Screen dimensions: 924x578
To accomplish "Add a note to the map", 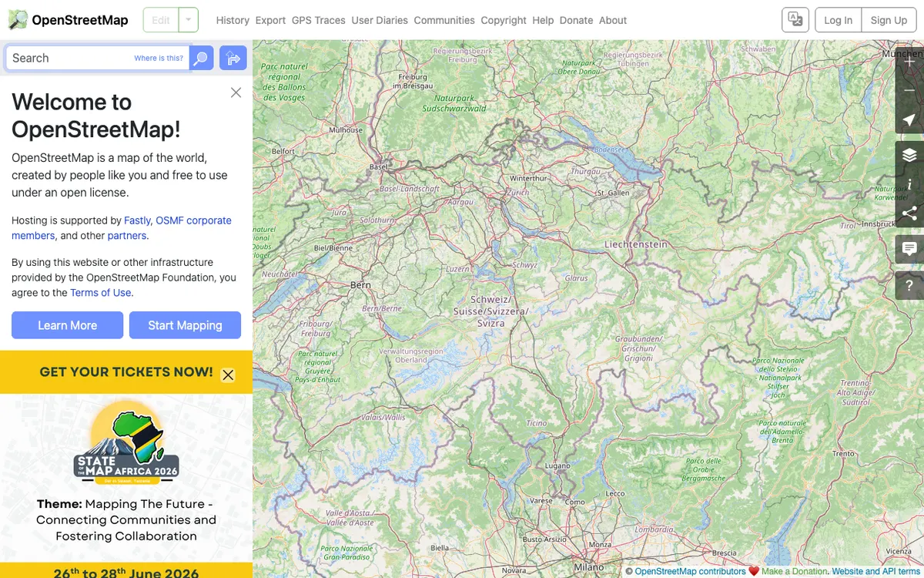I will click(x=909, y=249).
